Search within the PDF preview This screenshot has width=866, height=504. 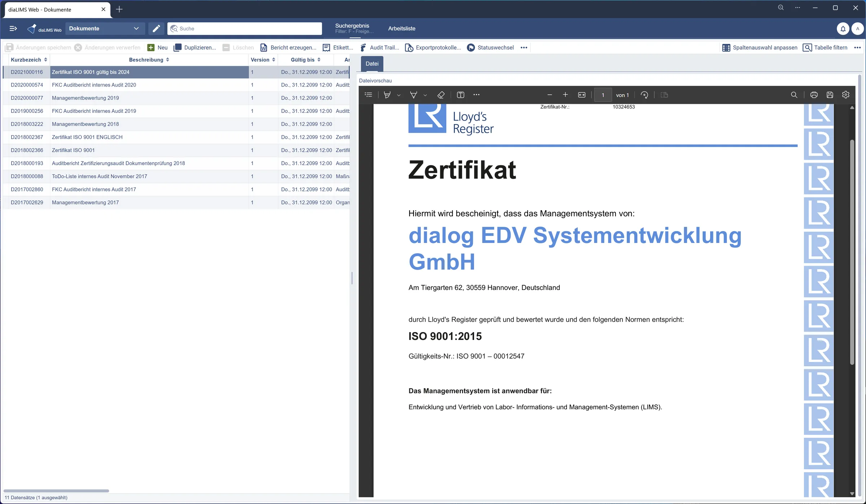pos(794,95)
